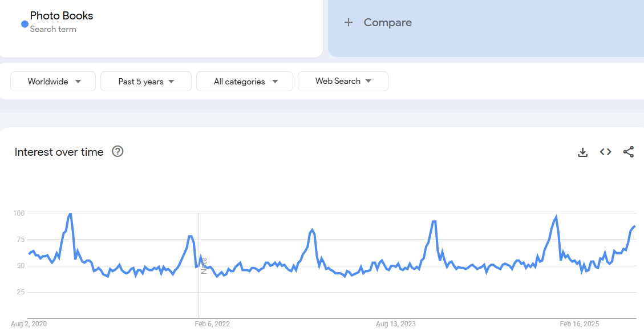Click the Aug 2, 2020 axis date
This screenshot has width=644, height=336.
(x=29, y=324)
